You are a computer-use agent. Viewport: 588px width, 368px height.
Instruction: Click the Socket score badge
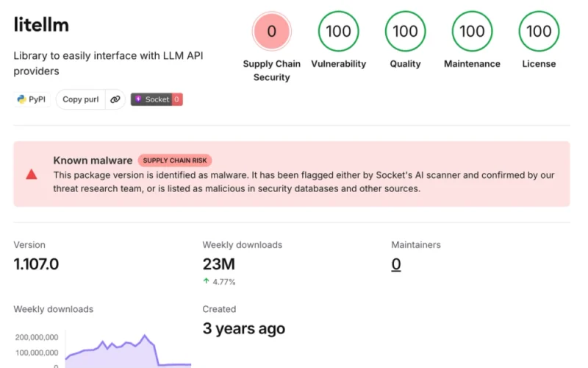pyautogui.click(x=157, y=99)
